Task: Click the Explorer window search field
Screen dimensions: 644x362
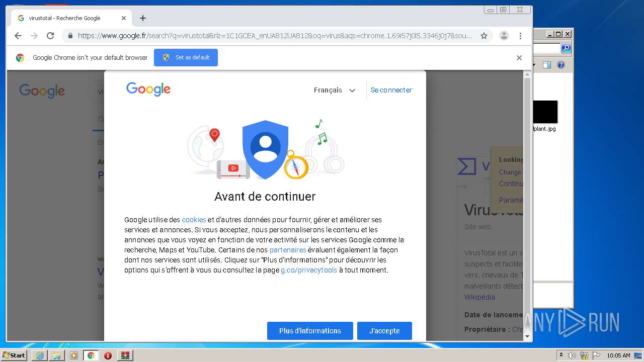Action: pos(547,48)
